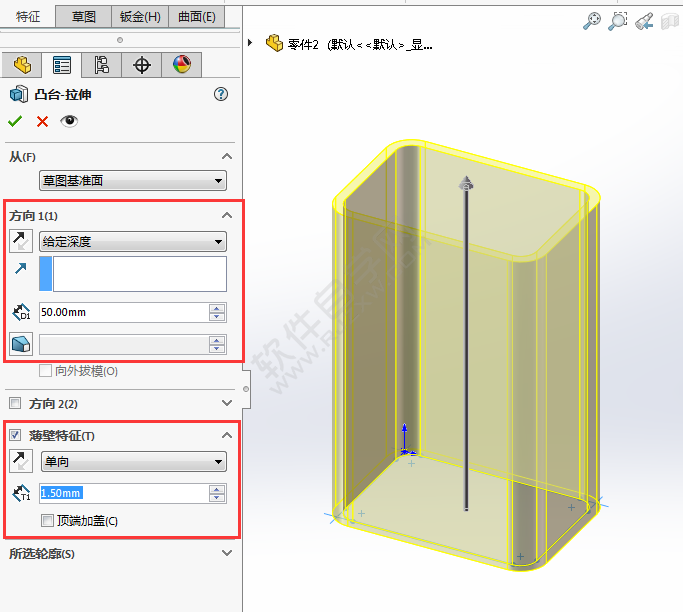Open the 草图基准面 start condition dropdown

click(x=133, y=180)
